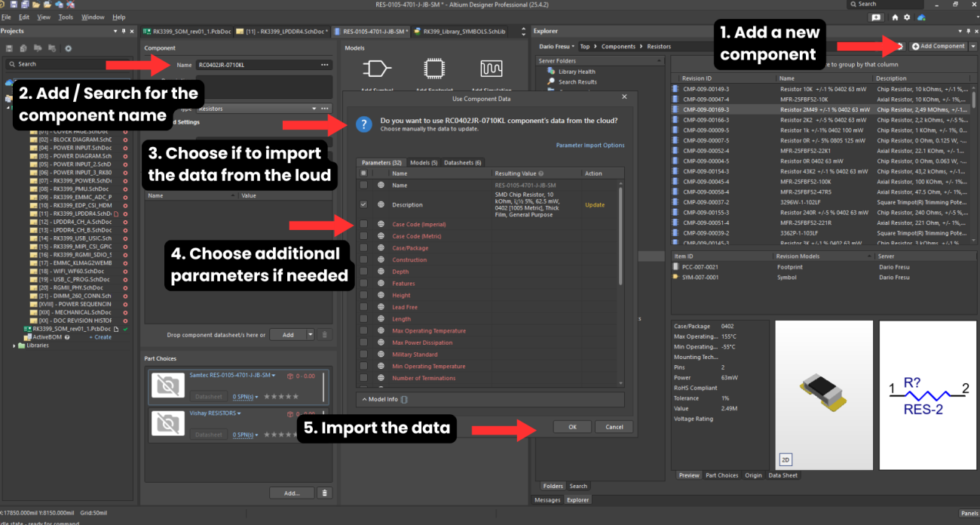The width and height of the screenshot is (980, 525).
Task: Switch to the Datasheets (6) tab
Action: tap(462, 162)
